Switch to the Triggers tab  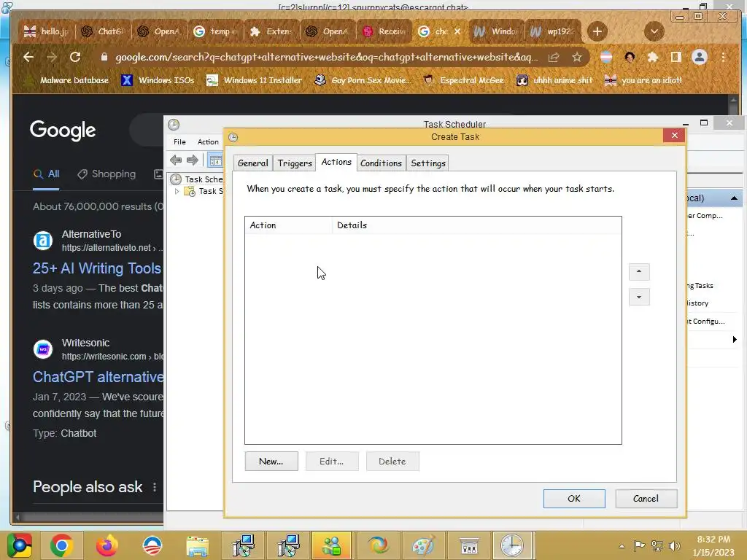pyautogui.click(x=295, y=163)
